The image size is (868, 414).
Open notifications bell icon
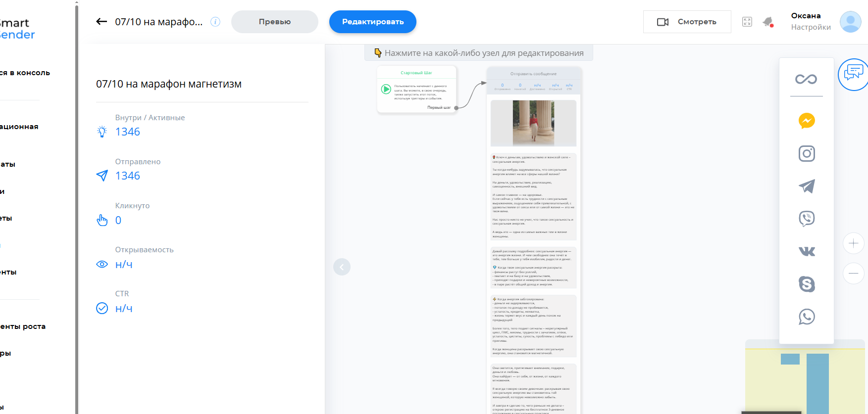(x=768, y=22)
